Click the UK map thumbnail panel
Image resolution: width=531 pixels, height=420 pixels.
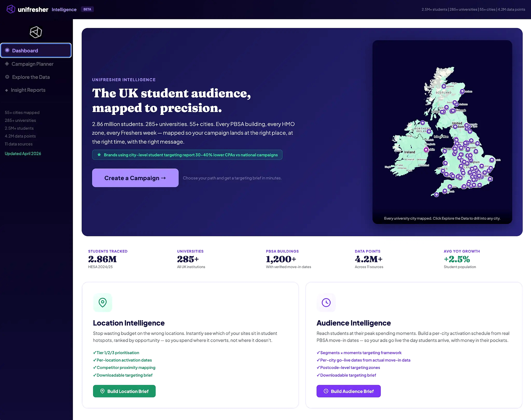pos(442,132)
